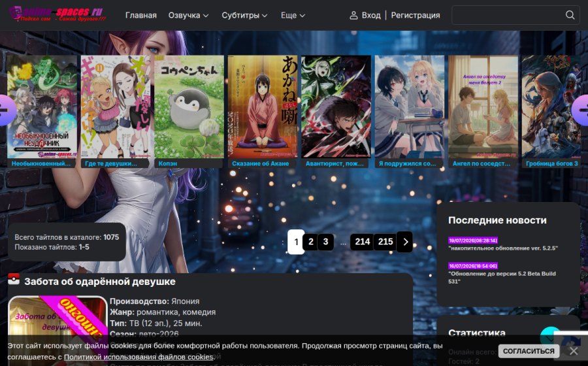Go to pagination page 3
Image resolution: width=588 pixels, height=366 pixels.
325,242
